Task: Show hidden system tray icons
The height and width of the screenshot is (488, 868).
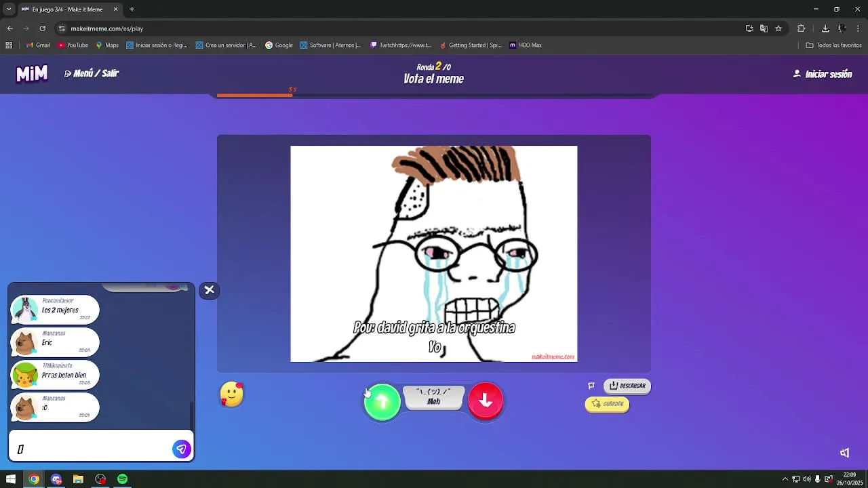Action: point(785,479)
